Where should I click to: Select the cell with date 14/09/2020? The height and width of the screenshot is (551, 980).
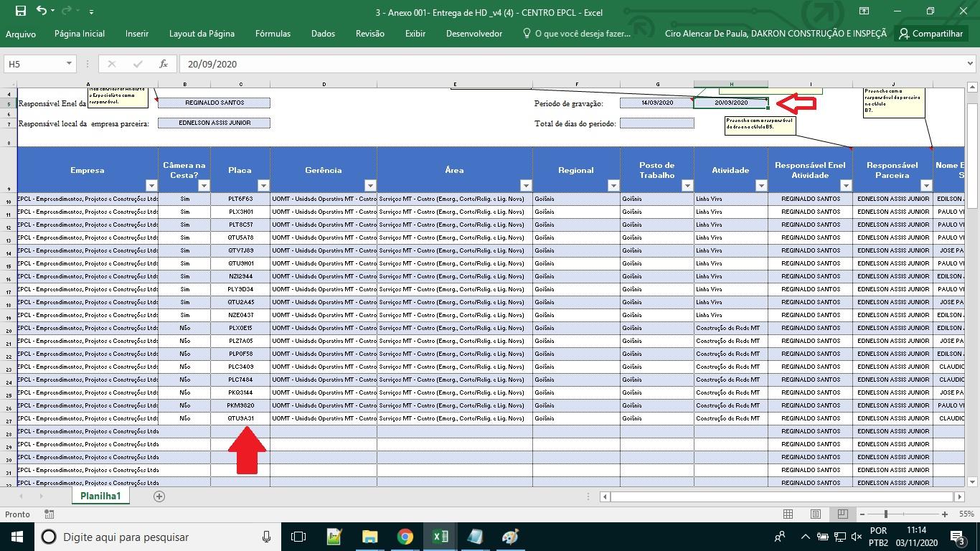point(657,103)
